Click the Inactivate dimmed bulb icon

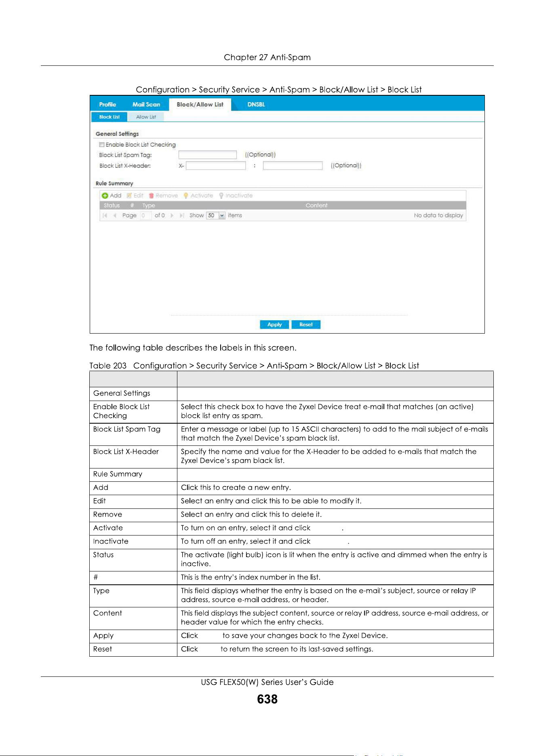click(221, 195)
